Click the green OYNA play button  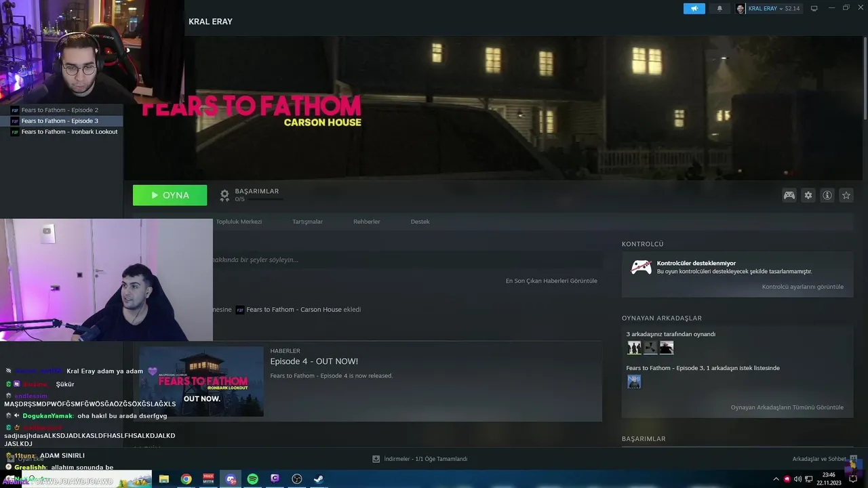pyautogui.click(x=170, y=195)
